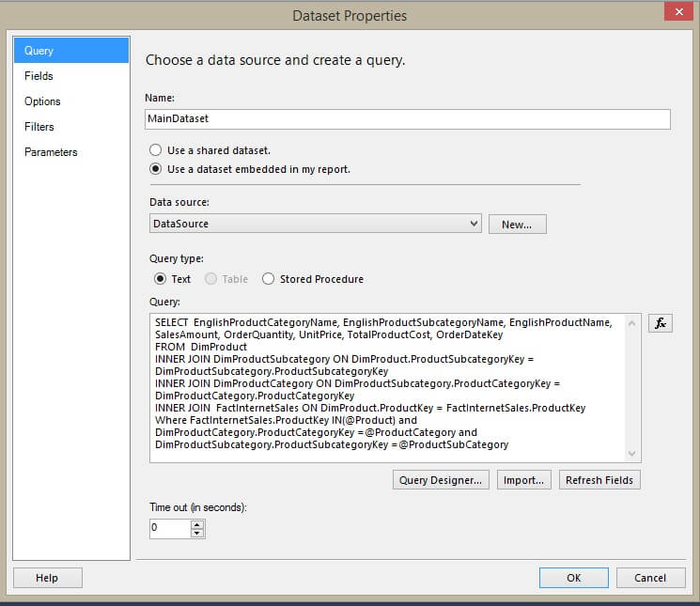Launch the Query Designer
The image size is (700, 606).
click(441, 480)
